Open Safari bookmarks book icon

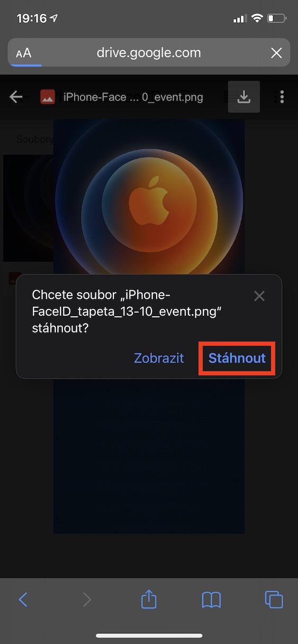tap(212, 600)
